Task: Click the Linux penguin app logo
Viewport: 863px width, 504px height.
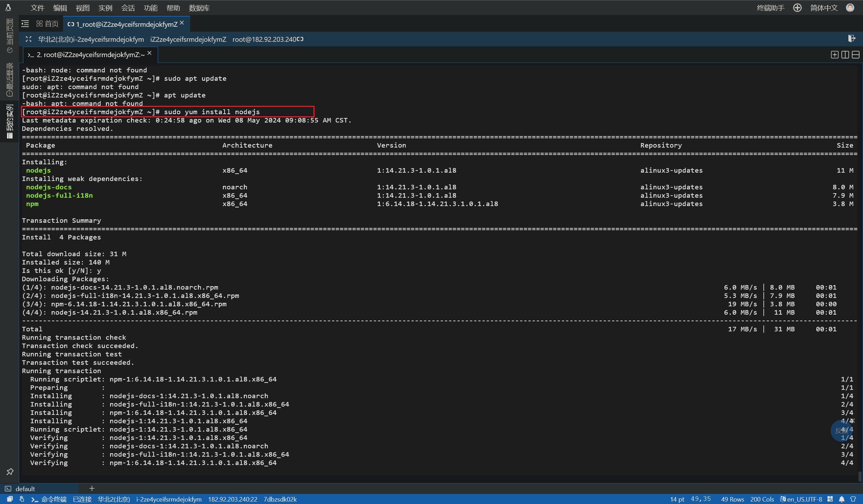Action: click(x=8, y=7)
